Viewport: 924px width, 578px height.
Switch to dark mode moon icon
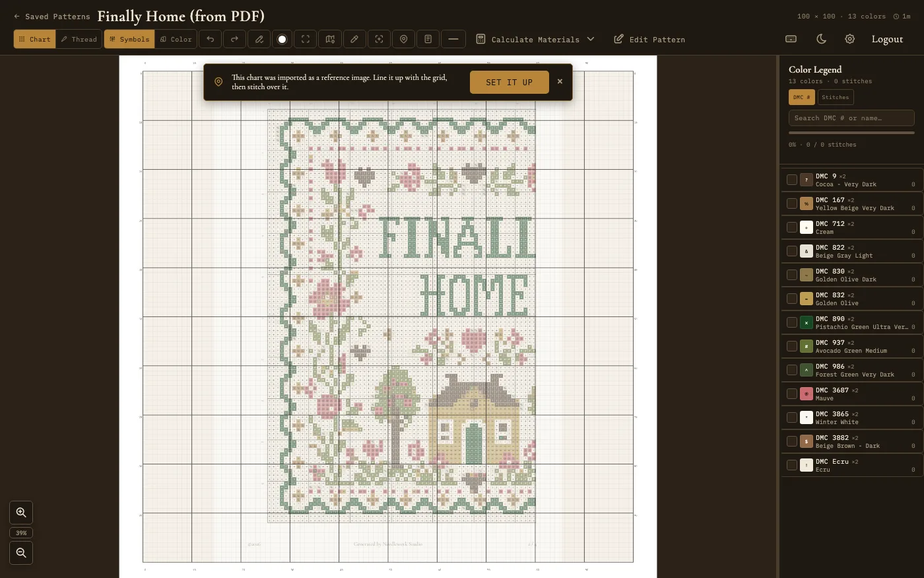821,39
